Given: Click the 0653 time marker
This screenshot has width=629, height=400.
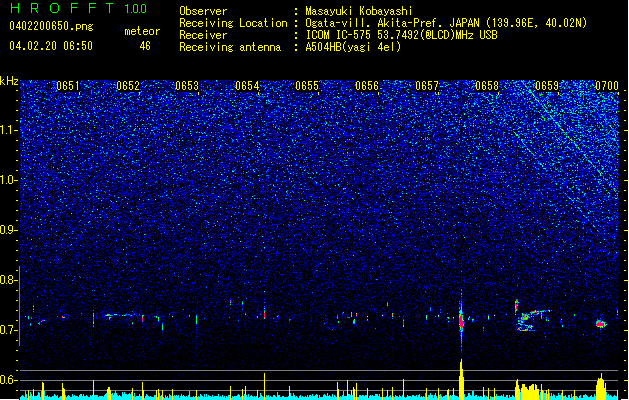Looking at the screenshot, I should 187,86.
